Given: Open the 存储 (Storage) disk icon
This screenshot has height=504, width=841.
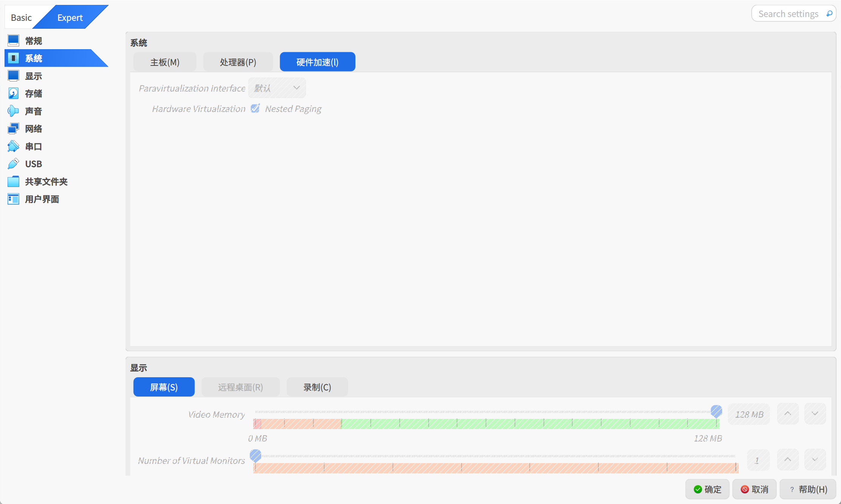Looking at the screenshot, I should pos(13,93).
